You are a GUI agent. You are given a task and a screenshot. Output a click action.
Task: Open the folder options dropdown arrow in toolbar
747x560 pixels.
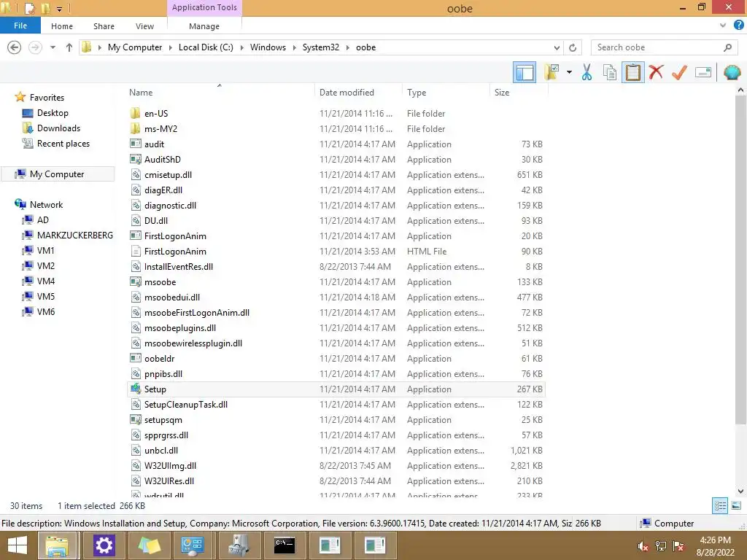click(x=569, y=72)
